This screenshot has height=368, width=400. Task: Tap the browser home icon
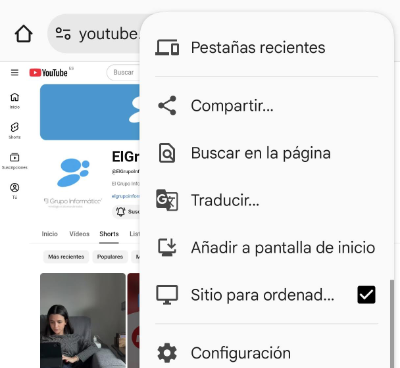coord(24,34)
